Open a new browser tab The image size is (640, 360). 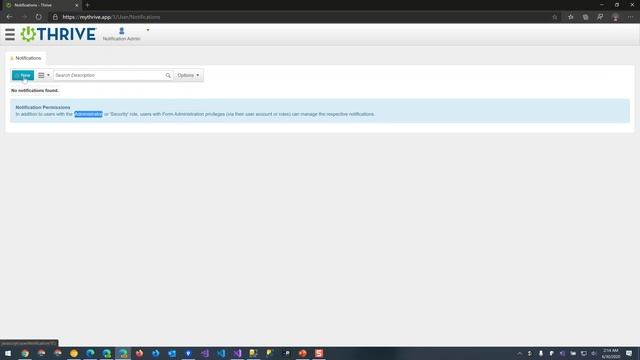[x=87, y=5]
